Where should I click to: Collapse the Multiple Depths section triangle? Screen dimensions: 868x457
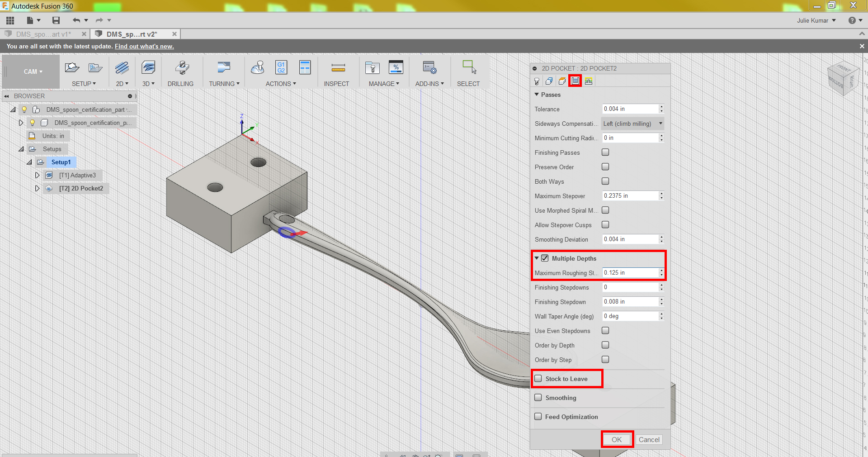coord(537,258)
